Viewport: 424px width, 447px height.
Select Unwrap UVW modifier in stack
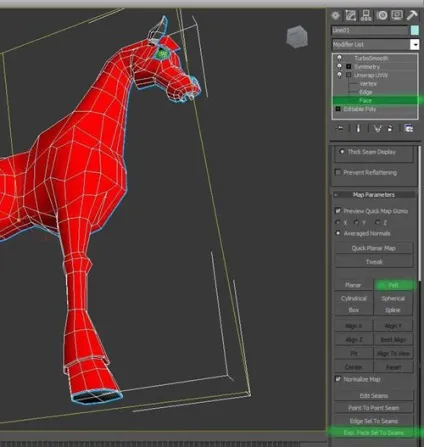pos(371,75)
